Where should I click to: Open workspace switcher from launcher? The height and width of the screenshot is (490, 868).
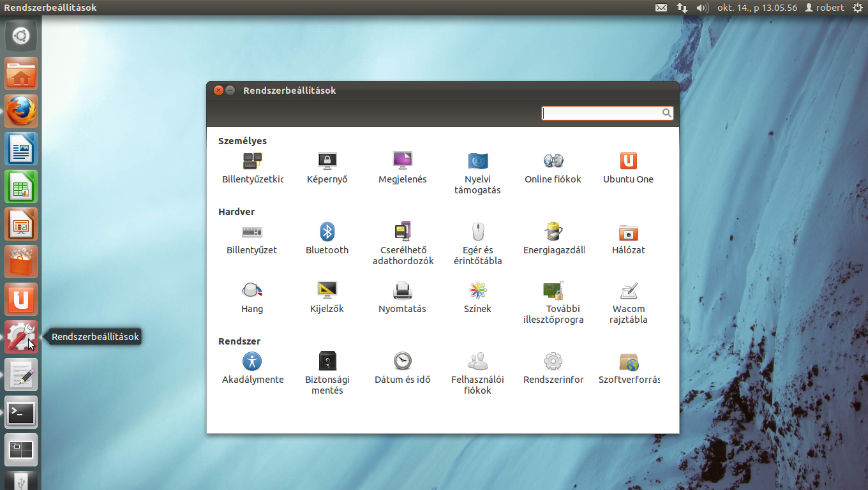tap(21, 450)
